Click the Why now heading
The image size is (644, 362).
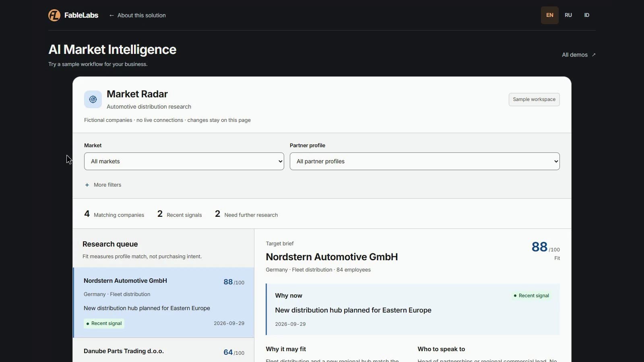point(289,296)
